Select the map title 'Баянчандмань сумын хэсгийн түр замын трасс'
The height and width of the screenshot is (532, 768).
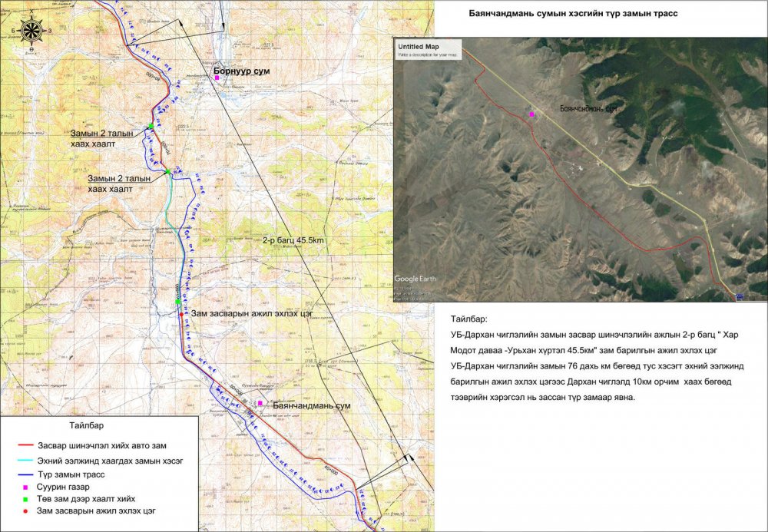click(573, 15)
